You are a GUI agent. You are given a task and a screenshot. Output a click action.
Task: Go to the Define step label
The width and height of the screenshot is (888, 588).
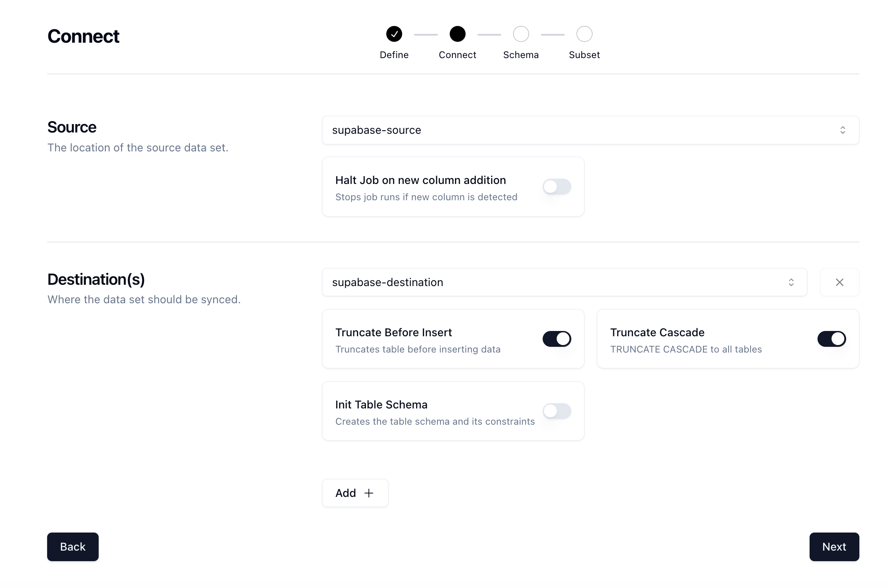(x=394, y=55)
